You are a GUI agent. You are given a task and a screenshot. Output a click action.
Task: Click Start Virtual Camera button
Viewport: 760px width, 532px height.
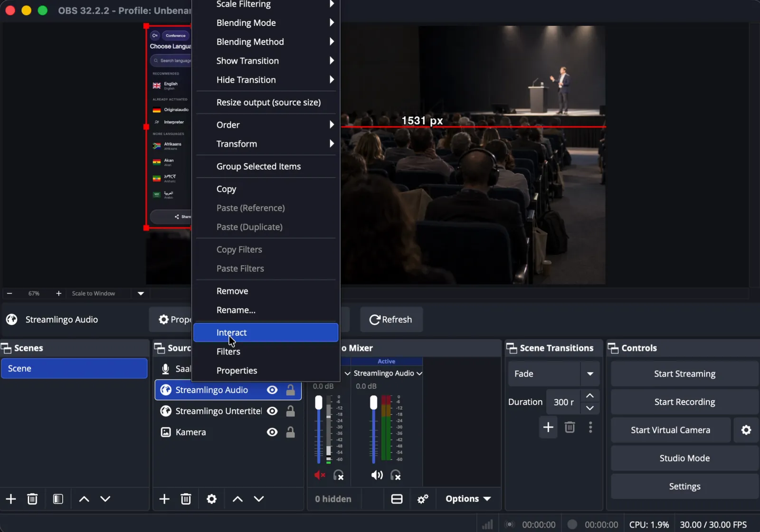point(671,430)
